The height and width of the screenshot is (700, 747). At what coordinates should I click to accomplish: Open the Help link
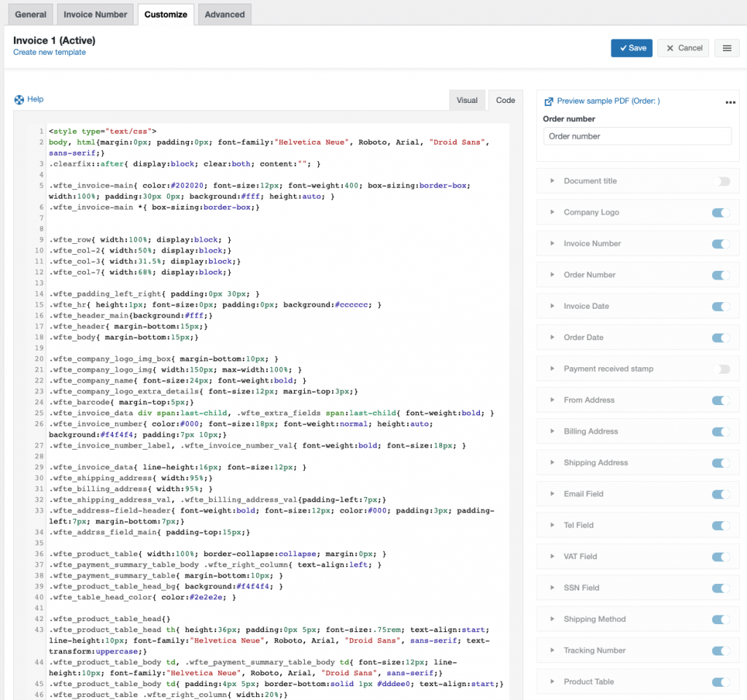(x=35, y=99)
